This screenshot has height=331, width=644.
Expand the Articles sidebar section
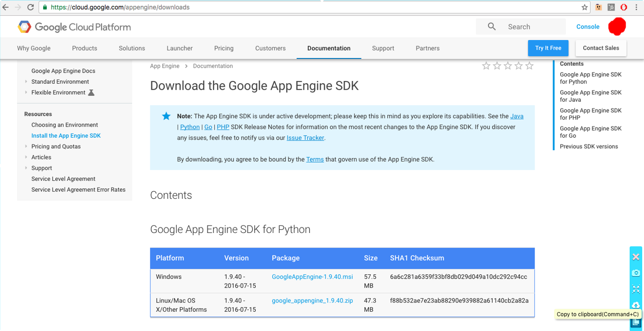click(26, 157)
